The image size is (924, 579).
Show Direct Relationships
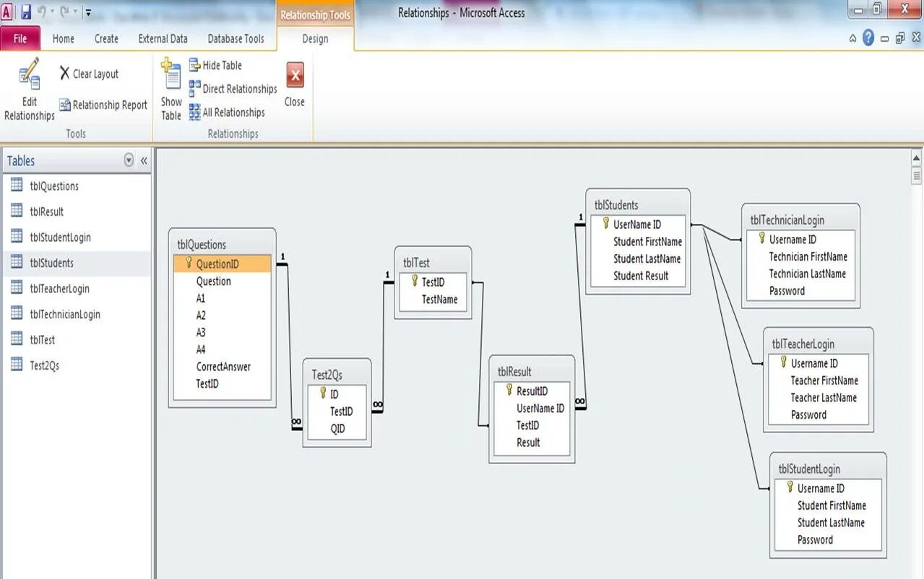click(233, 89)
